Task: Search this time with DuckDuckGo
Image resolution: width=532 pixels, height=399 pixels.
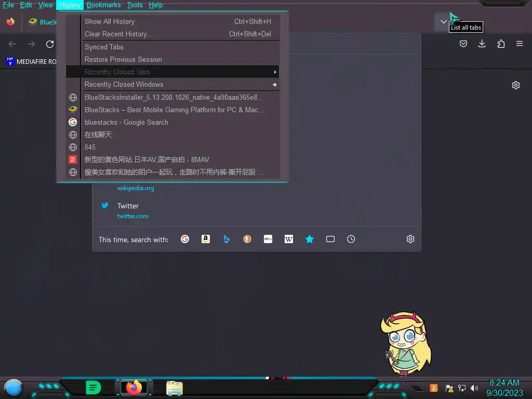Action: pyautogui.click(x=247, y=239)
